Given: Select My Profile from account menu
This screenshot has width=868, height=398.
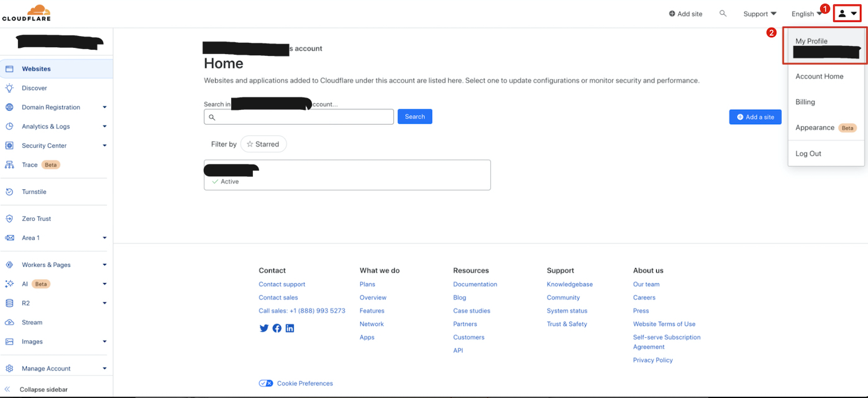Looking at the screenshot, I should point(811,42).
